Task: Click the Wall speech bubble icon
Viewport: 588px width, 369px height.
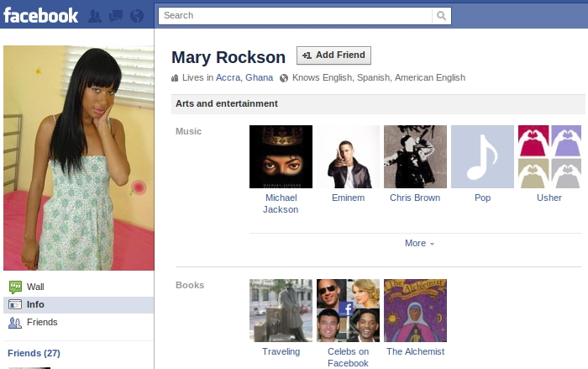Action: 15,287
